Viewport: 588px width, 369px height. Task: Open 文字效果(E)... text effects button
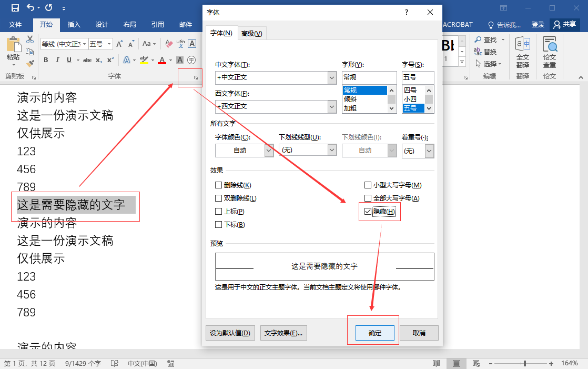283,333
